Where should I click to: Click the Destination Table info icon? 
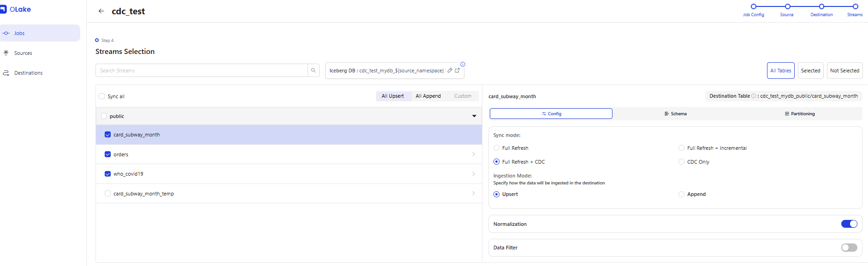[754, 96]
